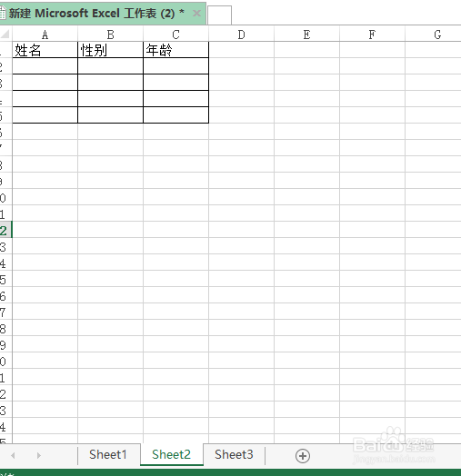Select column B header
The image size is (461, 476).
pyautogui.click(x=110, y=35)
